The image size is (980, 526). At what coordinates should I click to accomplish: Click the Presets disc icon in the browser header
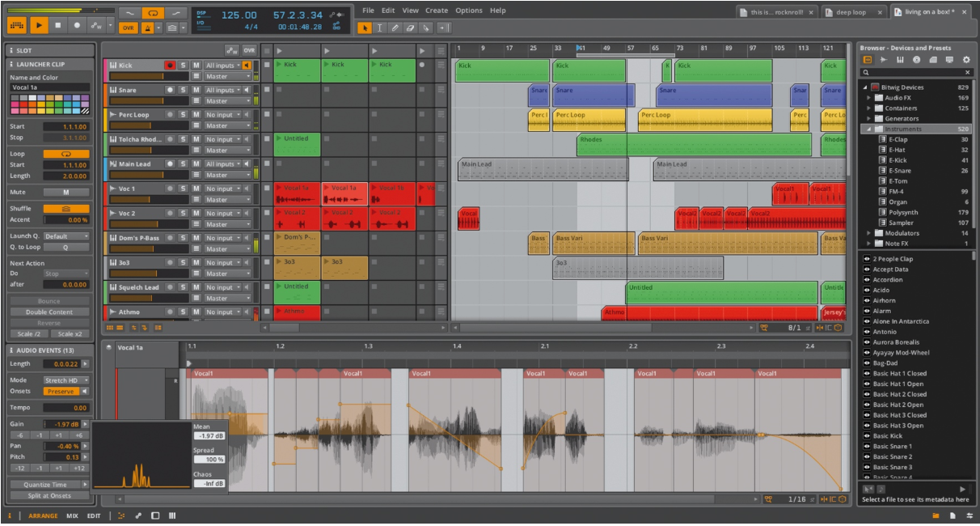coord(917,59)
